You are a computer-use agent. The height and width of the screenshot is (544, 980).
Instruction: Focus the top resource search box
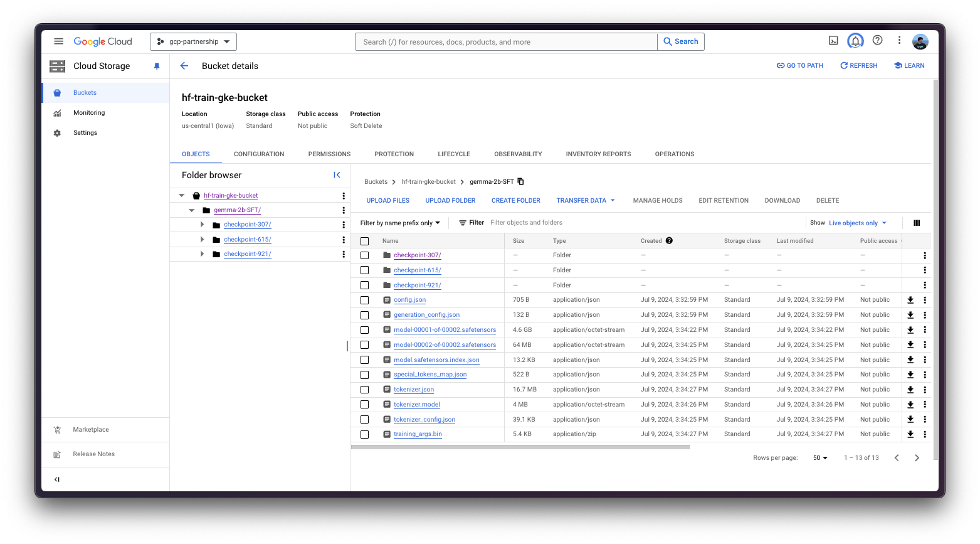(507, 42)
